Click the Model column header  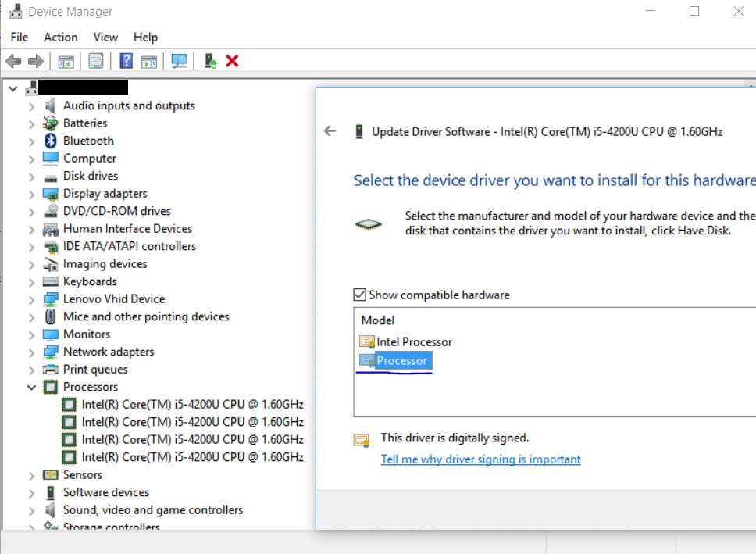click(378, 320)
